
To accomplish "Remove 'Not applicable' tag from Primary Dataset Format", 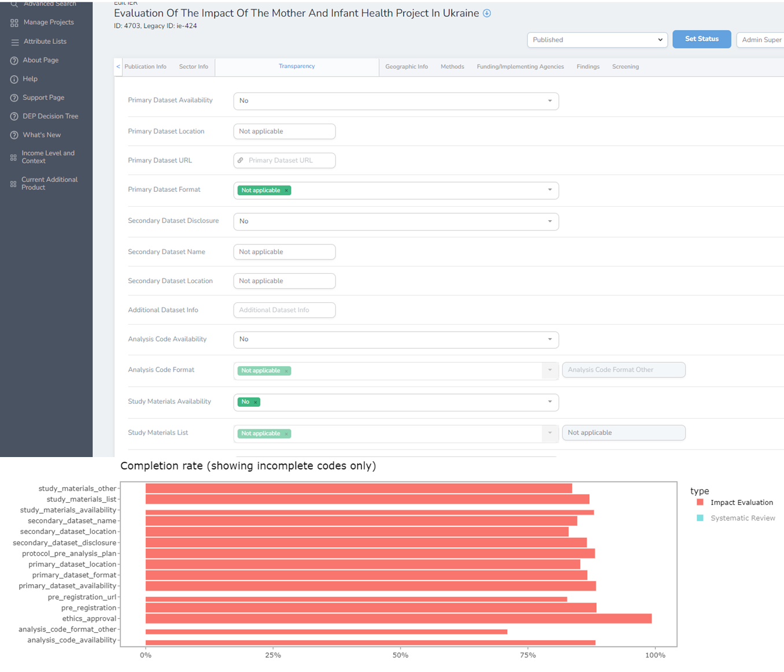I will point(286,191).
